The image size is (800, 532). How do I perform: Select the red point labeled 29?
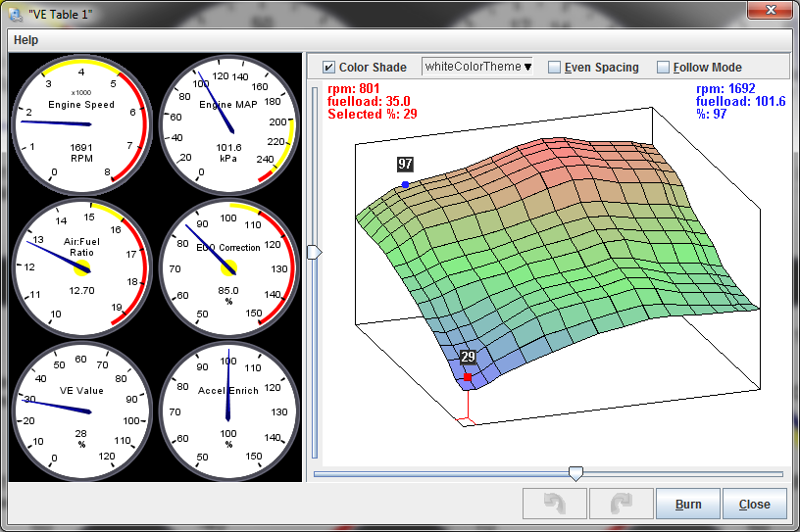(468, 377)
